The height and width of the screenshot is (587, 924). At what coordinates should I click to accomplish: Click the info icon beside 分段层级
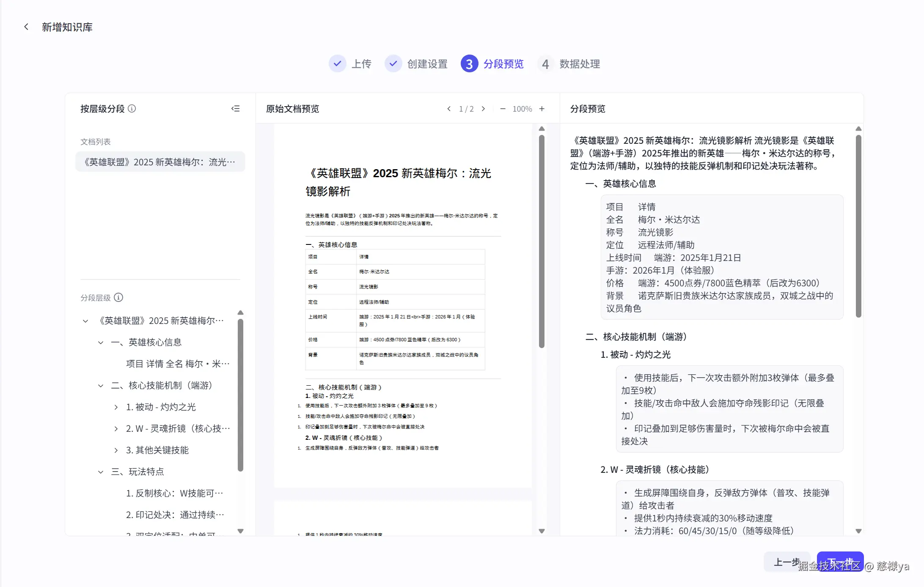click(x=119, y=297)
